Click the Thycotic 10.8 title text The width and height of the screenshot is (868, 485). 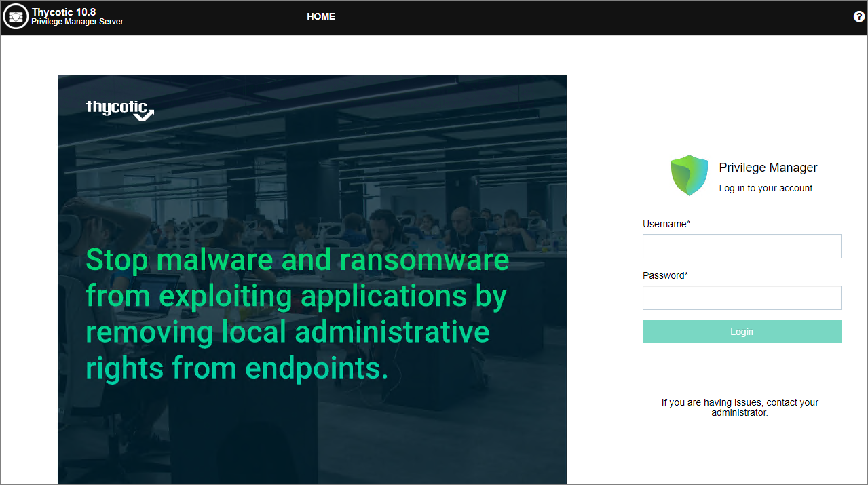(x=64, y=12)
